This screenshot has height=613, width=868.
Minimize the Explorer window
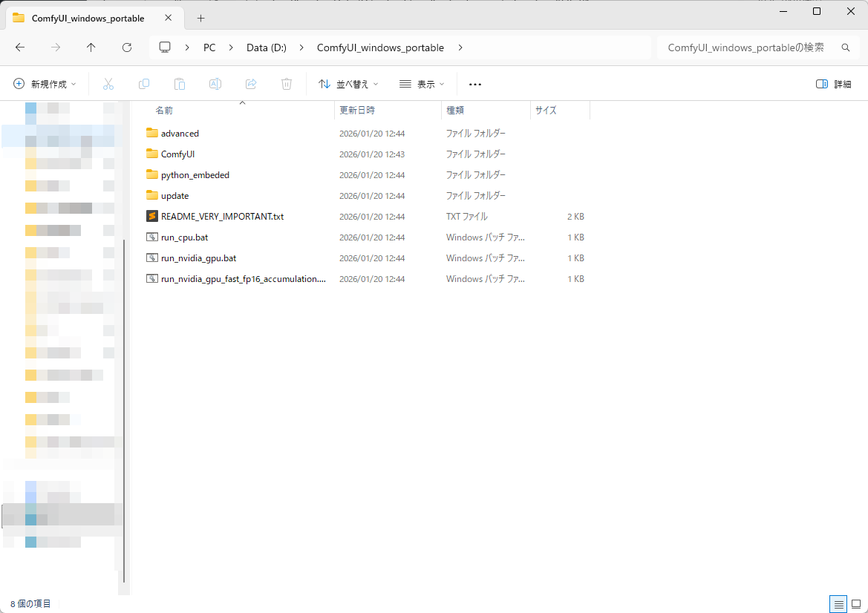(x=783, y=11)
